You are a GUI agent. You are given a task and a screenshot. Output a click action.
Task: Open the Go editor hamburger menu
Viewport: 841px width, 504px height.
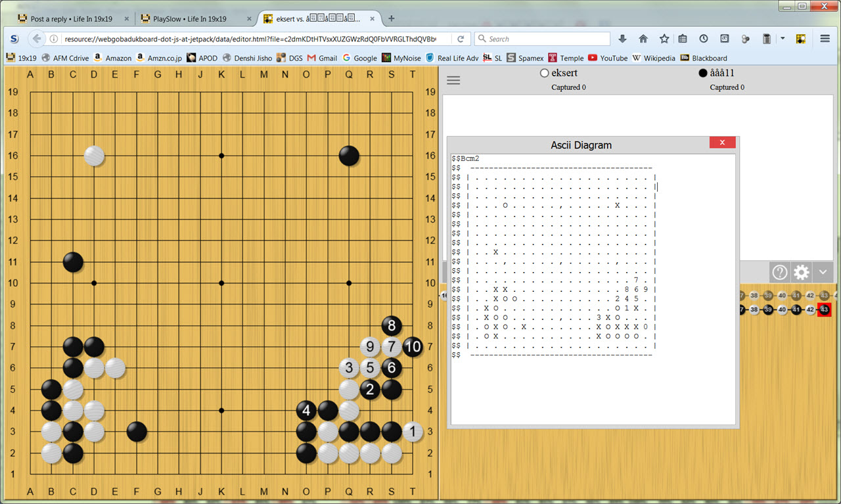[453, 80]
